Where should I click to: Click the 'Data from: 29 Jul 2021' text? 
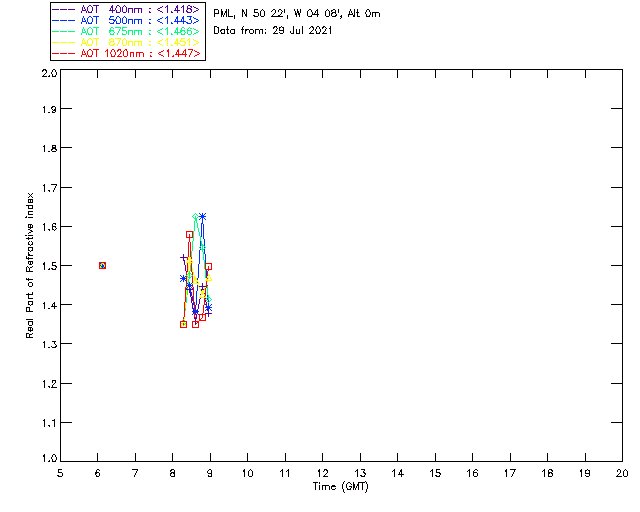[273, 31]
